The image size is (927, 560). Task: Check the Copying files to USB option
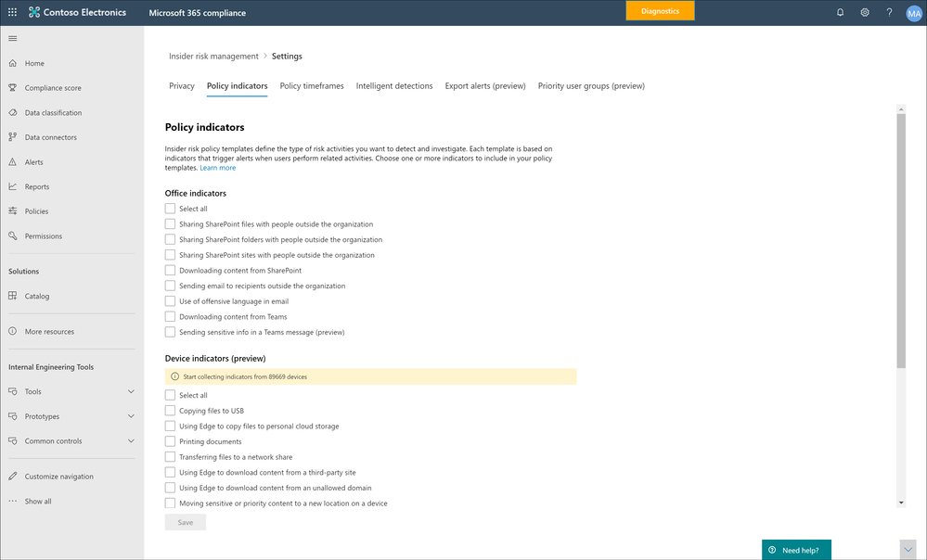tap(170, 411)
